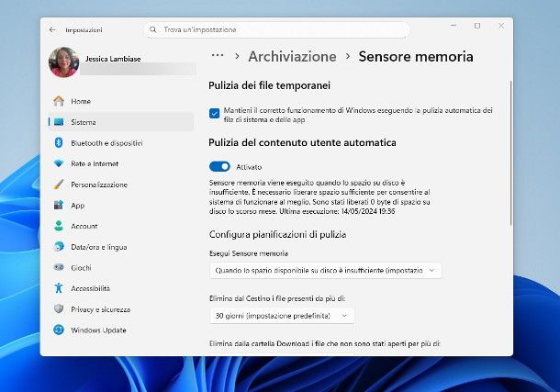Viewport: 560px width, 392px height.
Task: Click the Esegui Sensore memoria label
Action: (249, 253)
